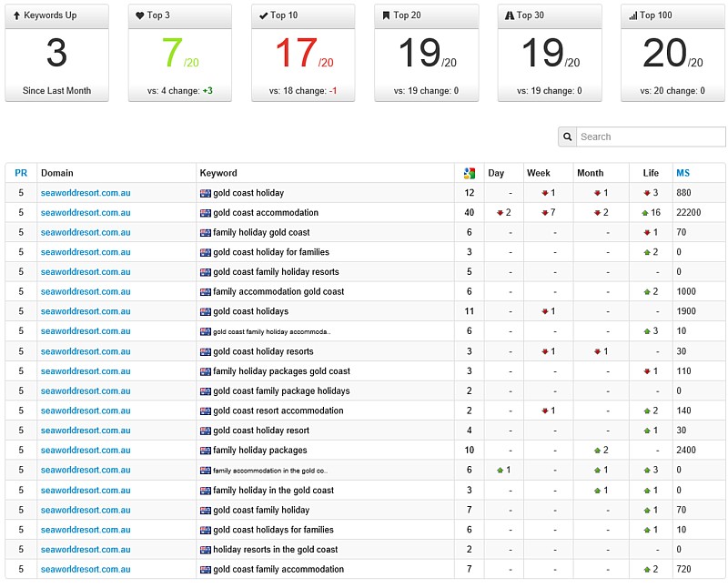Image resolution: width=728 pixels, height=588 pixels.
Task: Click red down arrow in gold coast holiday Life cell
Action: (647, 193)
